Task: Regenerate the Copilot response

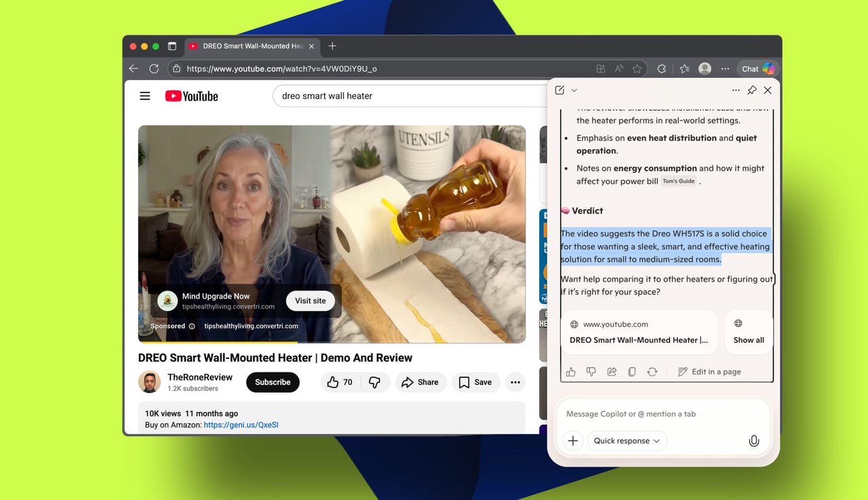Action: [652, 372]
